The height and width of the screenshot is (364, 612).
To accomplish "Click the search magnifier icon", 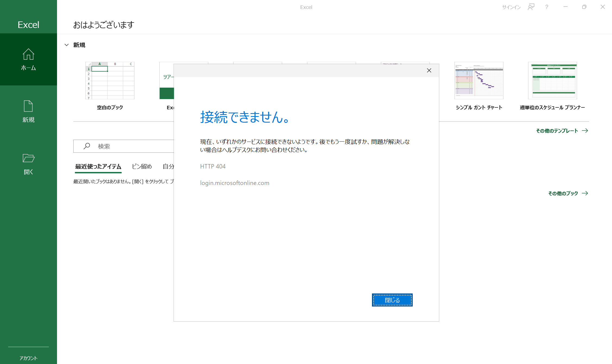I will (87, 146).
